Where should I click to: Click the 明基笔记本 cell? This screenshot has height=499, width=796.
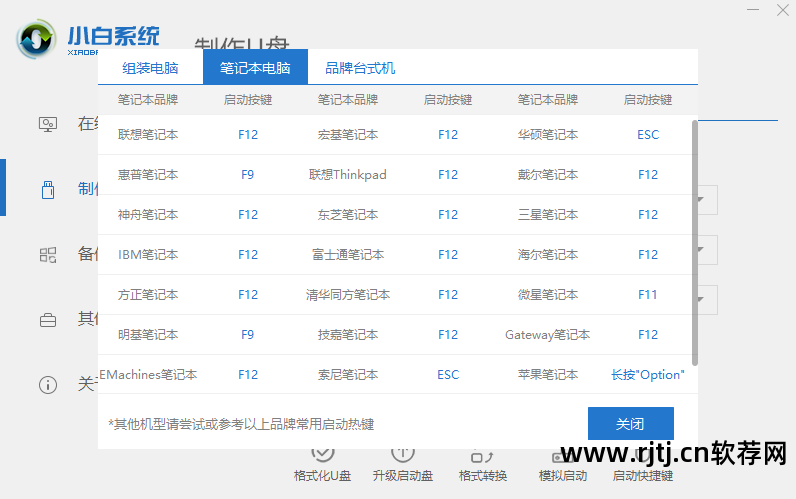pyautogui.click(x=148, y=335)
